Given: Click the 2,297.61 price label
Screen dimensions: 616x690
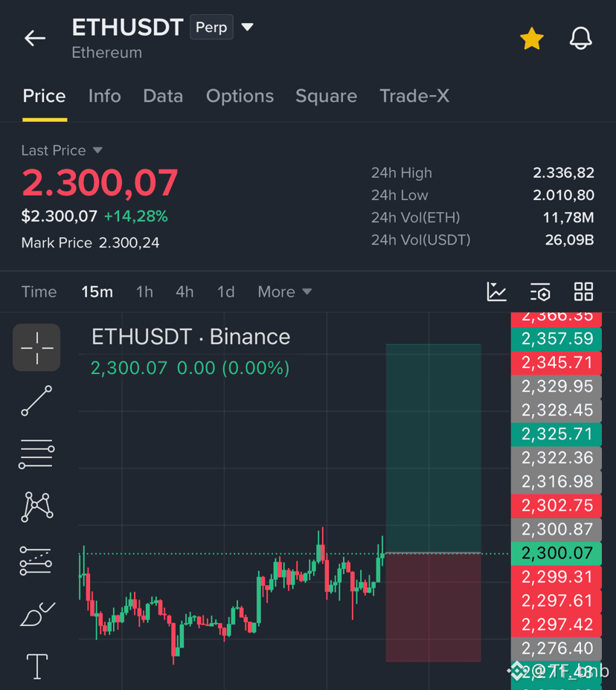Looking at the screenshot, I should point(556,601).
